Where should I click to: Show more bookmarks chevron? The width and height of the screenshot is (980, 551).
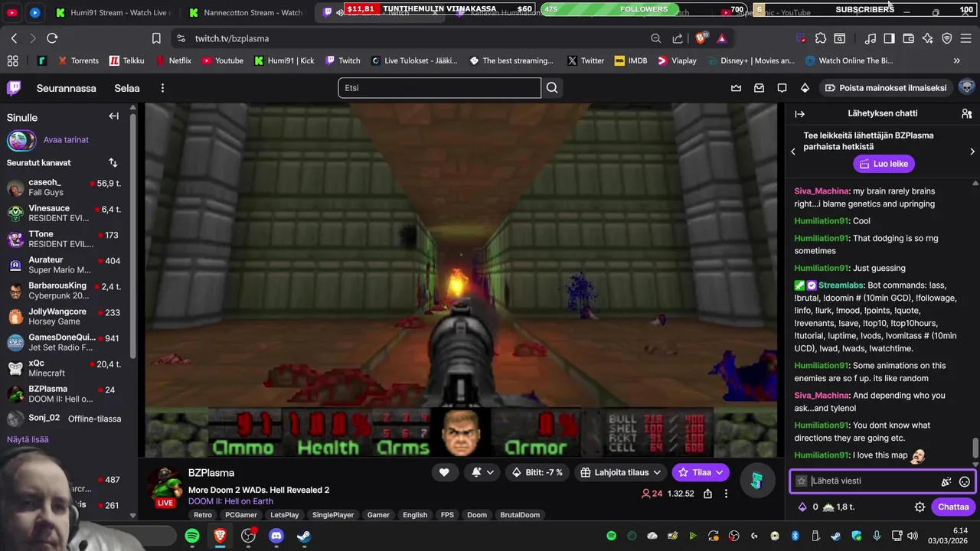pyautogui.click(x=956, y=60)
